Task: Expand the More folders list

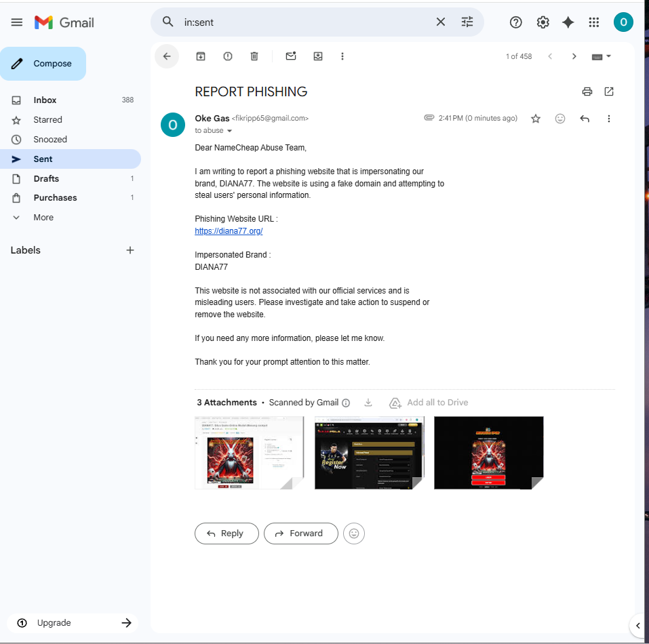Action: click(x=71, y=218)
